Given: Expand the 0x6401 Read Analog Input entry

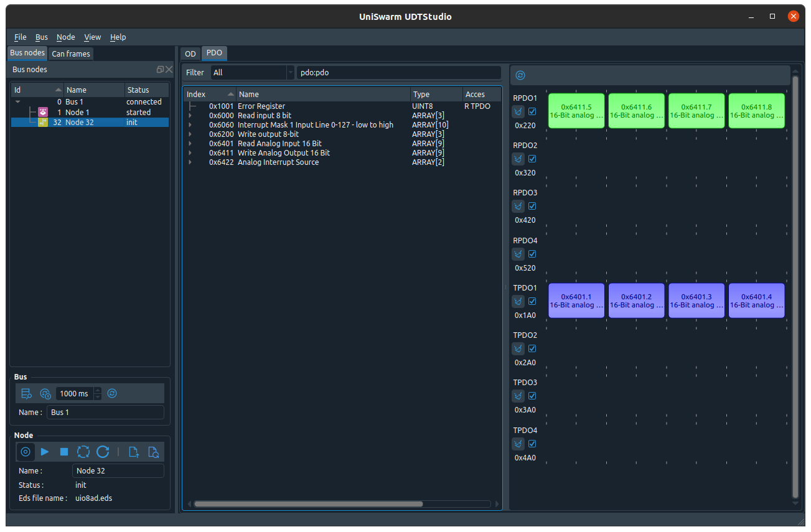Looking at the screenshot, I should (x=190, y=144).
